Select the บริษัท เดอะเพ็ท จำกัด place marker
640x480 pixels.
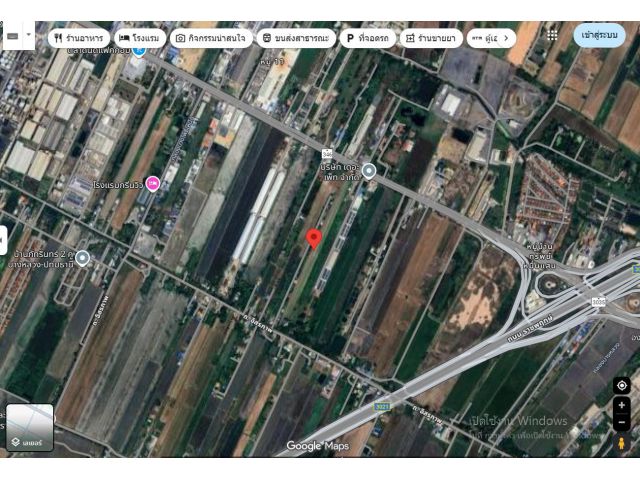coord(368,171)
